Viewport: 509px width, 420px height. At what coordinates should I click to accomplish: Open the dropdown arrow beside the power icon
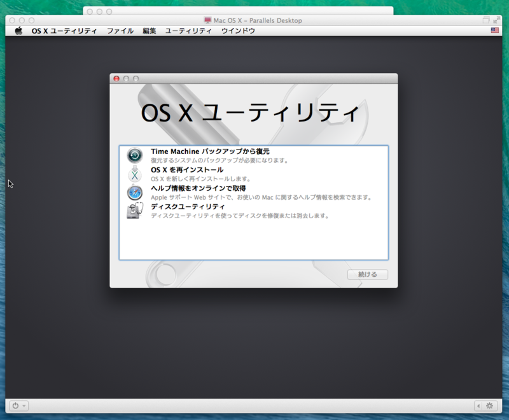point(24,405)
